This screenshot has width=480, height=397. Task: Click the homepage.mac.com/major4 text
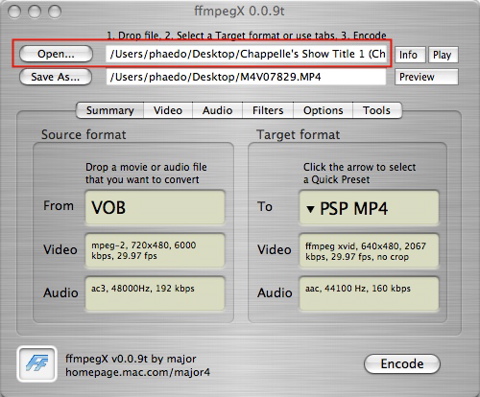pos(138,372)
